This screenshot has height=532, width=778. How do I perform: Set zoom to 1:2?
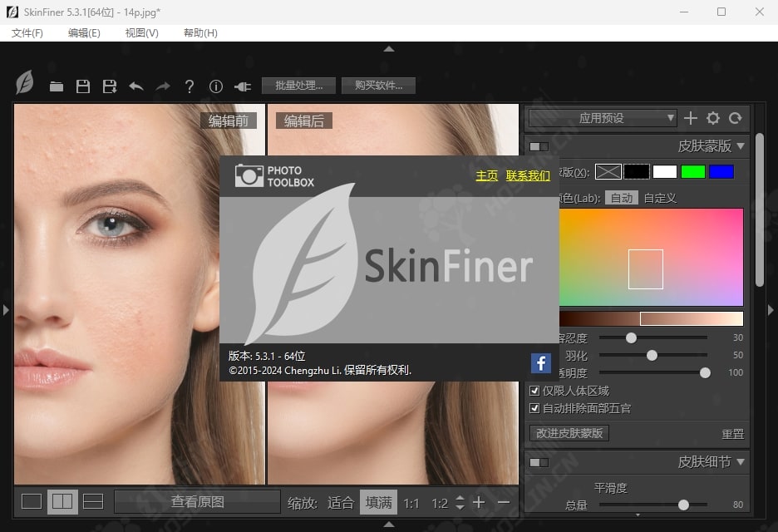tap(440, 504)
